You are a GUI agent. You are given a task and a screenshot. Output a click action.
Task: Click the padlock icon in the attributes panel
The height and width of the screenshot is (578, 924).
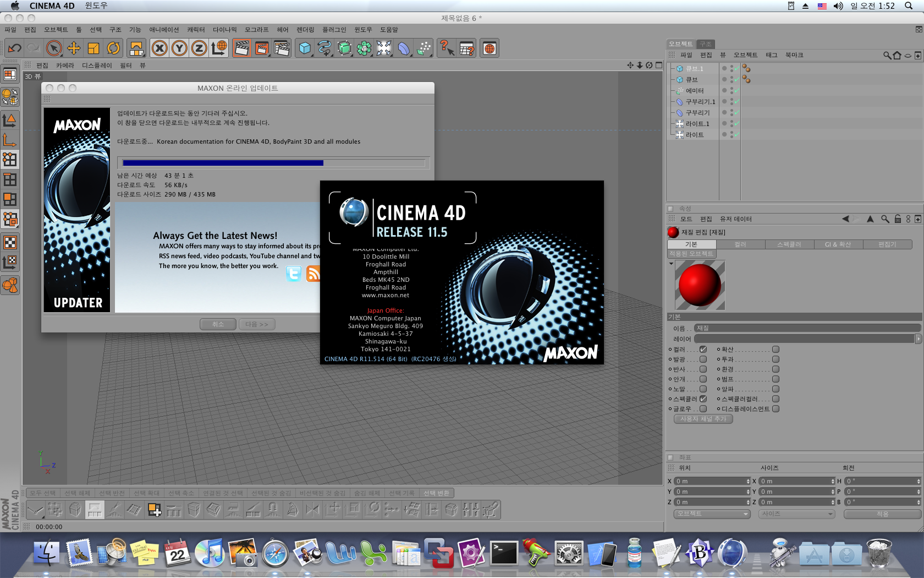[898, 219]
